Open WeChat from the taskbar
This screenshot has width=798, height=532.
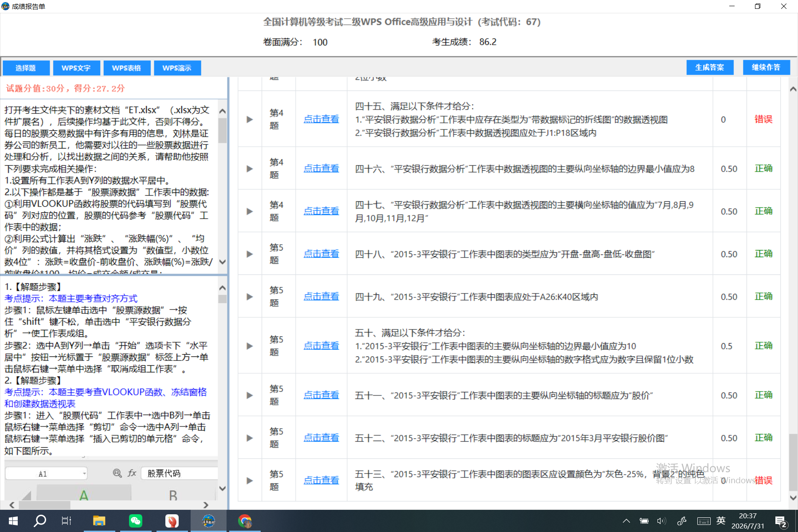(x=136, y=521)
